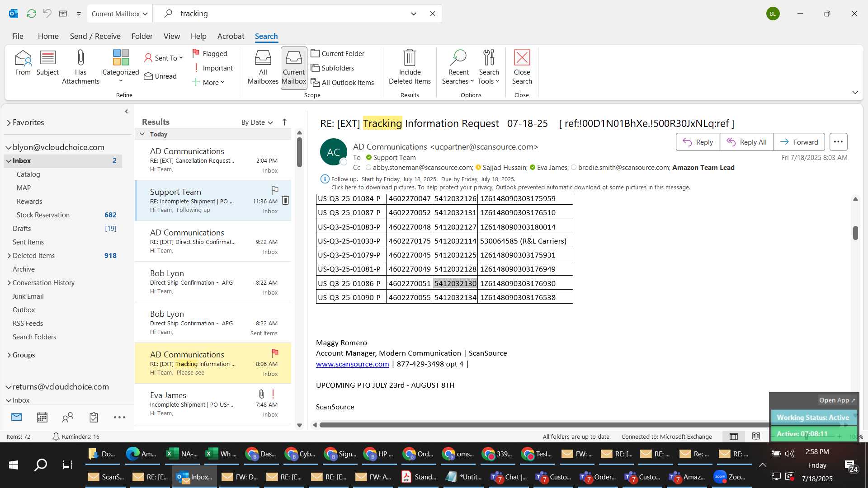The height and width of the screenshot is (488, 868).
Task: Switch to Reading view in status bar
Action: 756,436
